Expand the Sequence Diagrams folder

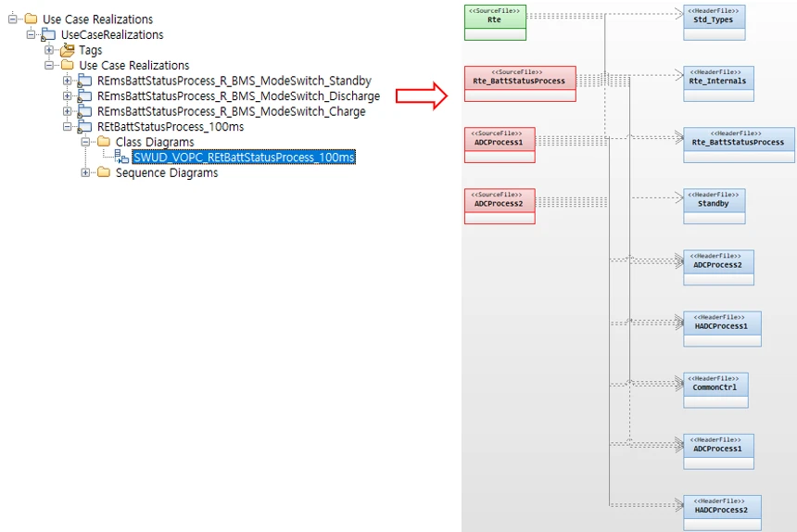[x=85, y=172]
